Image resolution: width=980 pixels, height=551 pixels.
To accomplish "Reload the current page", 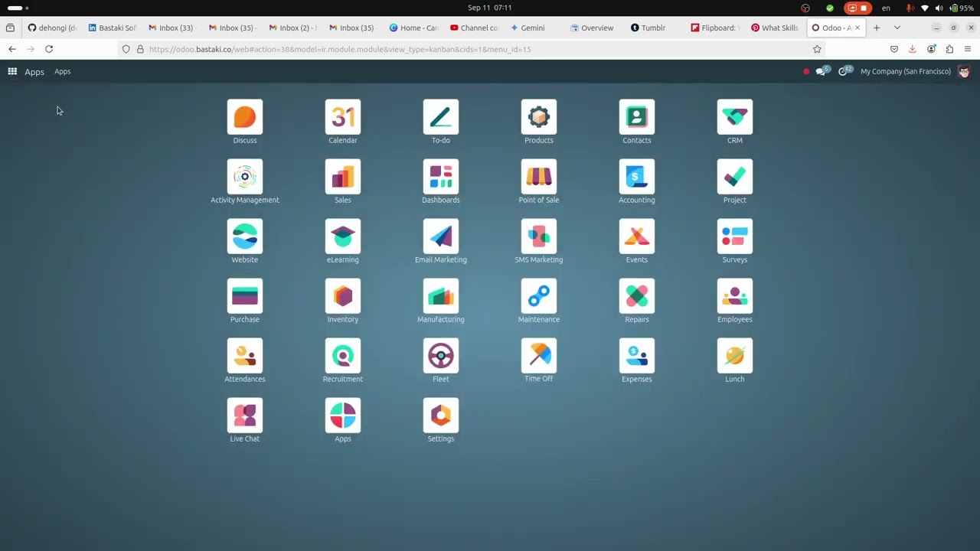I will click(49, 49).
